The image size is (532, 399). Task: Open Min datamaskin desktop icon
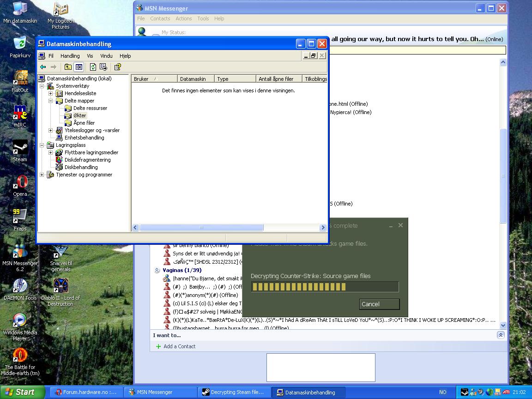[x=20, y=13]
